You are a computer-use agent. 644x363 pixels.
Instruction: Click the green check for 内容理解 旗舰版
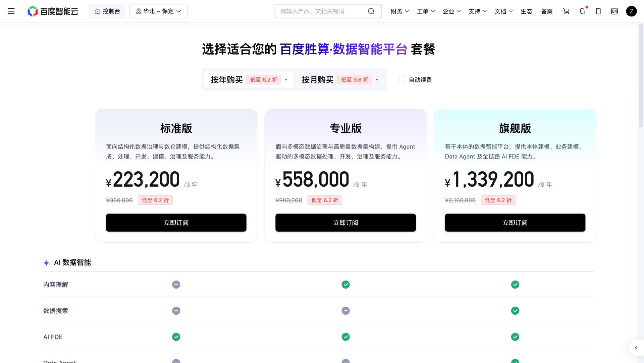(515, 285)
